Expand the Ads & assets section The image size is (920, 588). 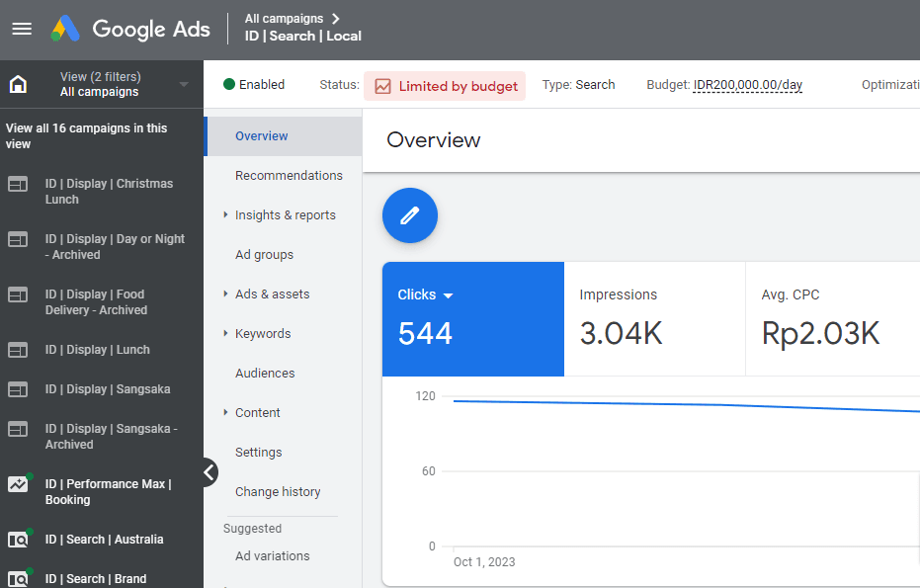pyautogui.click(x=226, y=294)
